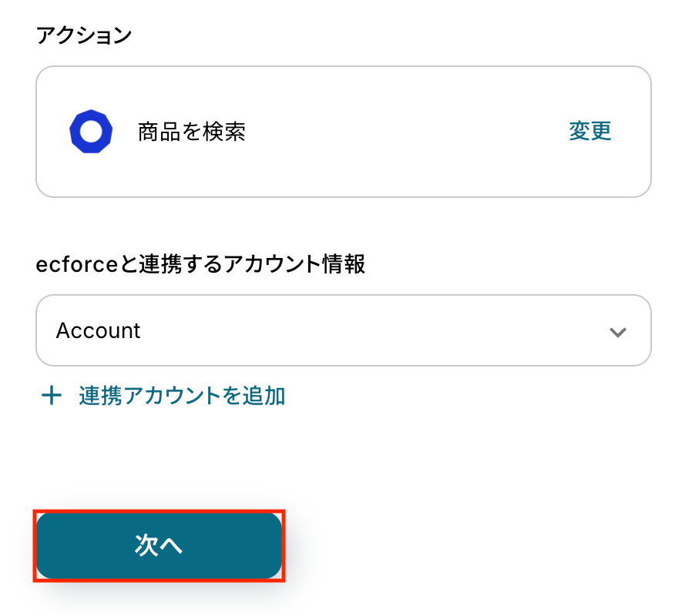Viewport: 692px width, 616px height.
Task: Expand the Account dropdown chevron arrow
Action: tap(616, 332)
